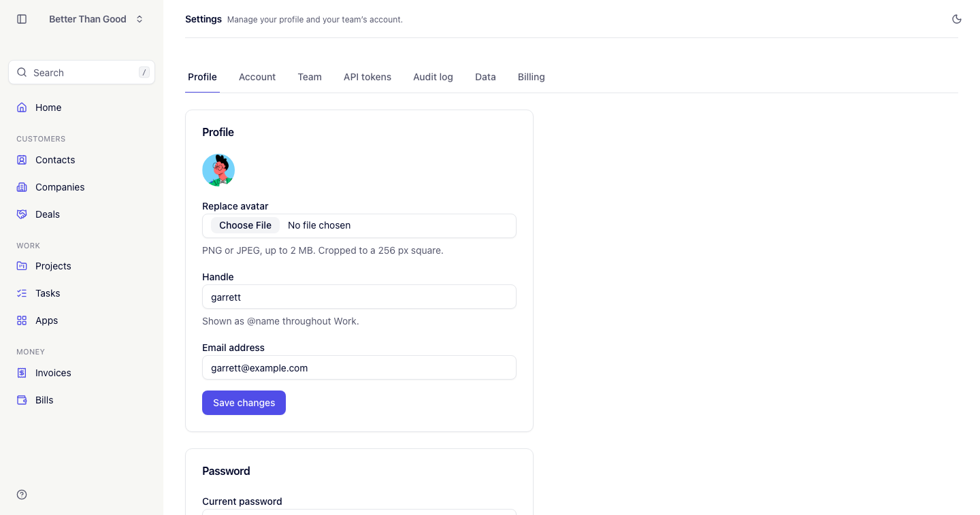Switch to the Data tab
Screen dimensions: 980x515
(485, 77)
